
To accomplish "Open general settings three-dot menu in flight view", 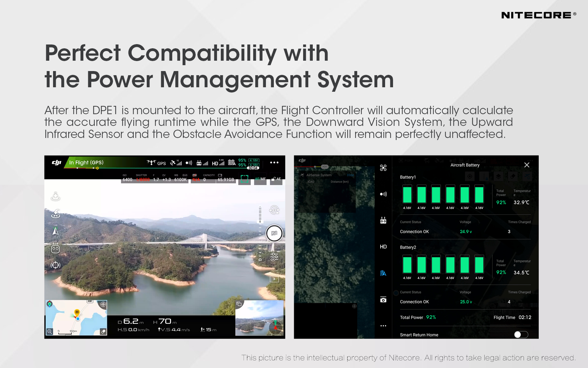I will pos(274,162).
